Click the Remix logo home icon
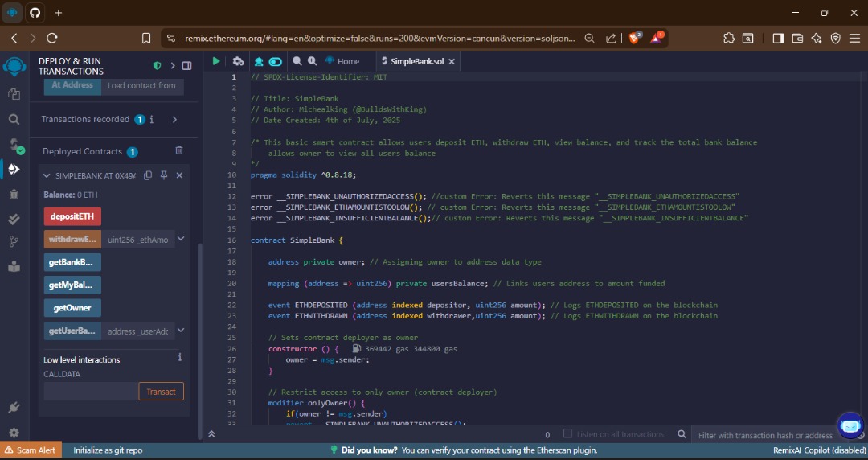The image size is (868, 460). pos(14,67)
